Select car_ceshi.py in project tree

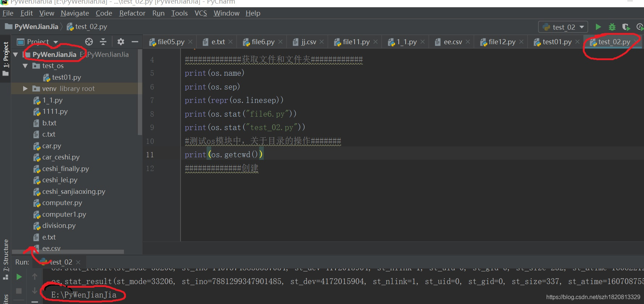pyautogui.click(x=56, y=157)
